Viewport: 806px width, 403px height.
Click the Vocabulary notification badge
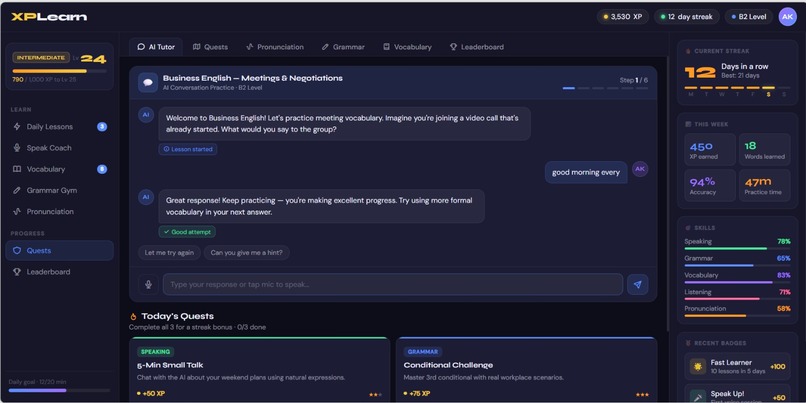tap(102, 169)
